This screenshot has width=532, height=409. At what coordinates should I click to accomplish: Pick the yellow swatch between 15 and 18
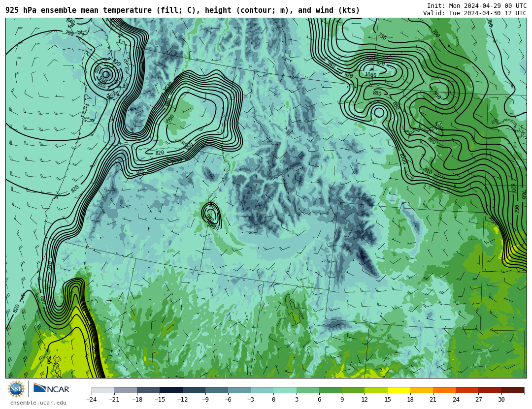pyautogui.click(x=399, y=390)
